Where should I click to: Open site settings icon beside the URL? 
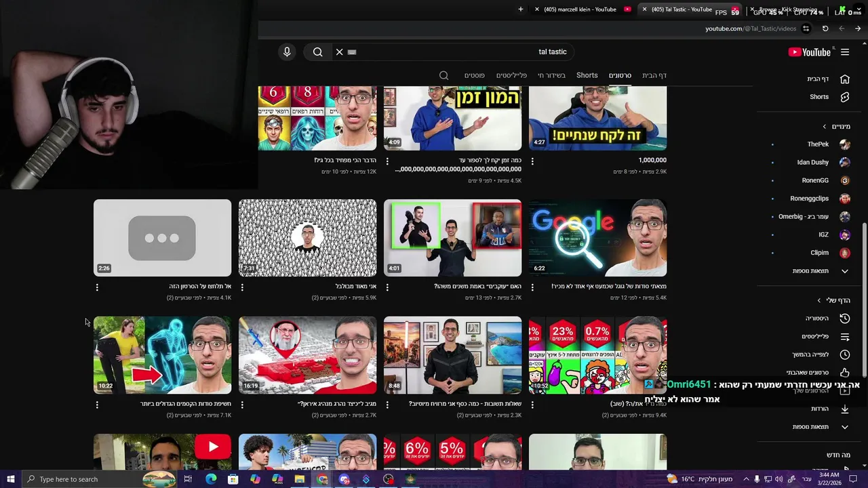tap(806, 28)
